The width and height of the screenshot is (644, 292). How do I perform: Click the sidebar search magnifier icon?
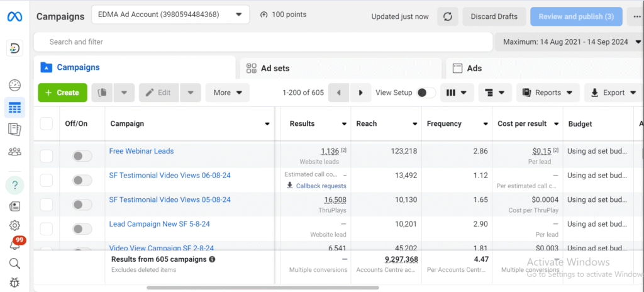[x=14, y=263]
